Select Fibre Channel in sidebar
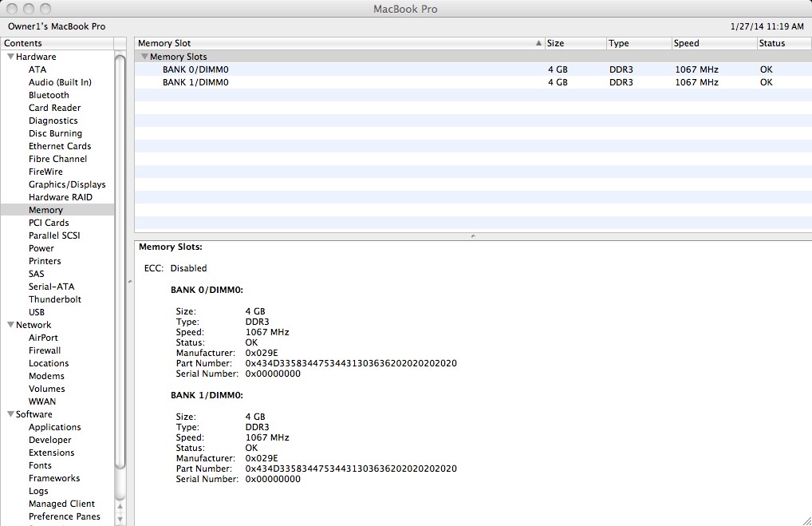This screenshot has height=526, width=812. point(57,159)
